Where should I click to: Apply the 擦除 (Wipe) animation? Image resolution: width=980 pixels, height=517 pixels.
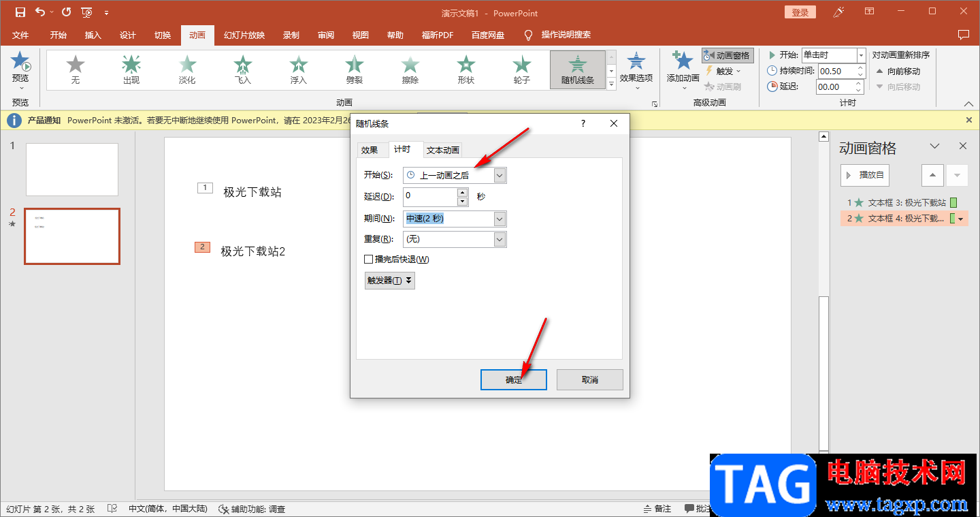point(410,70)
